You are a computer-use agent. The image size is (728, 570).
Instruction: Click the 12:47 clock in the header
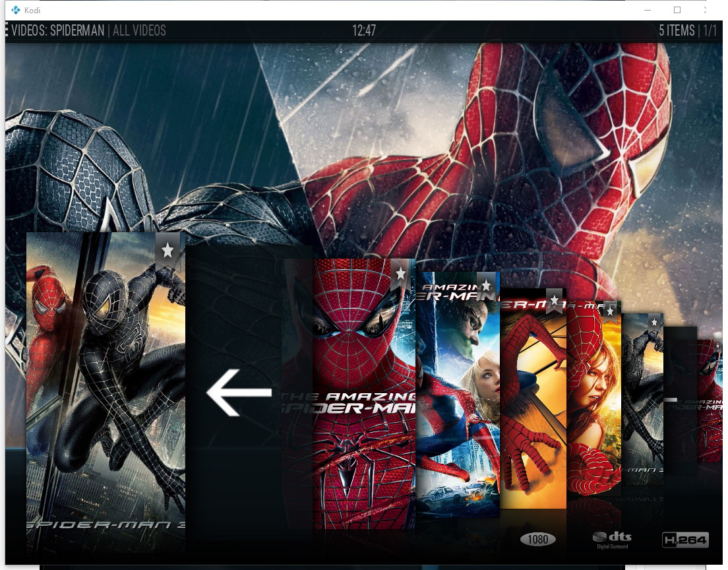coord(364,30)
